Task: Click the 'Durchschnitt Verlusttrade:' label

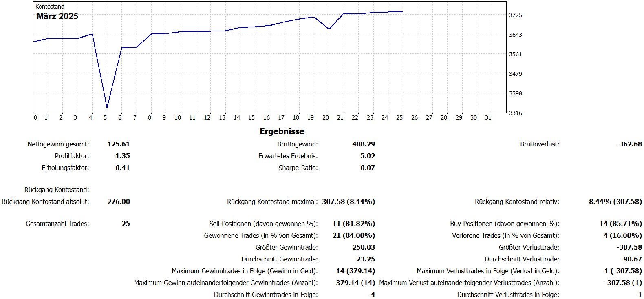Action: pos(522,259)
